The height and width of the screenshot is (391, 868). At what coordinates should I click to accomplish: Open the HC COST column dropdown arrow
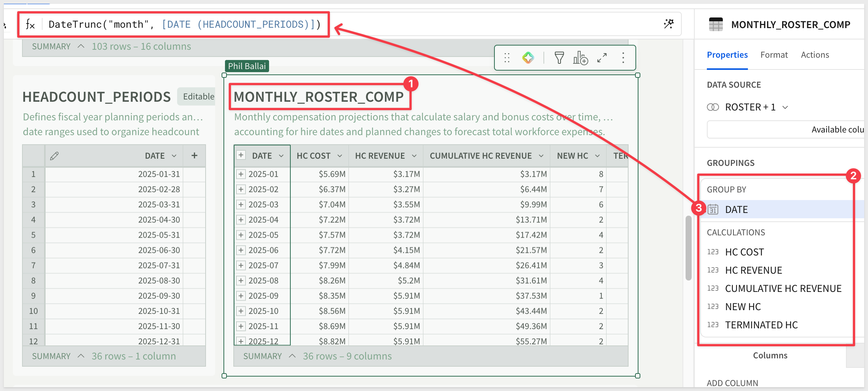(340, 156)
